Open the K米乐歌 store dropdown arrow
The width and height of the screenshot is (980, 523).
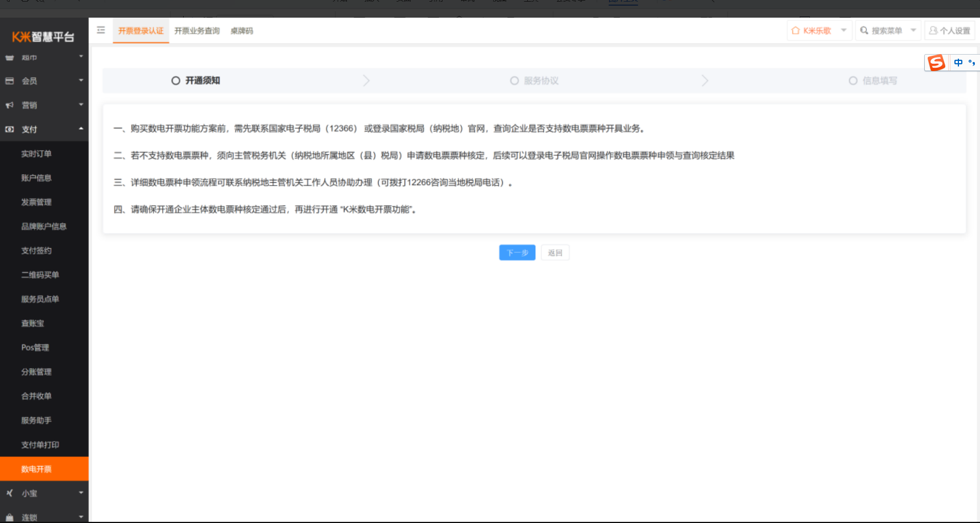click(843, 30)
